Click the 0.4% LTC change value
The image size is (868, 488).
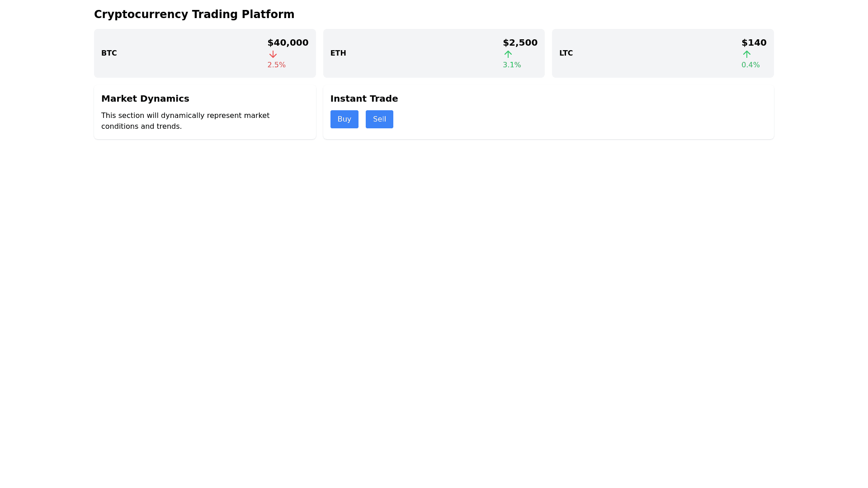[x=750, y=65]
